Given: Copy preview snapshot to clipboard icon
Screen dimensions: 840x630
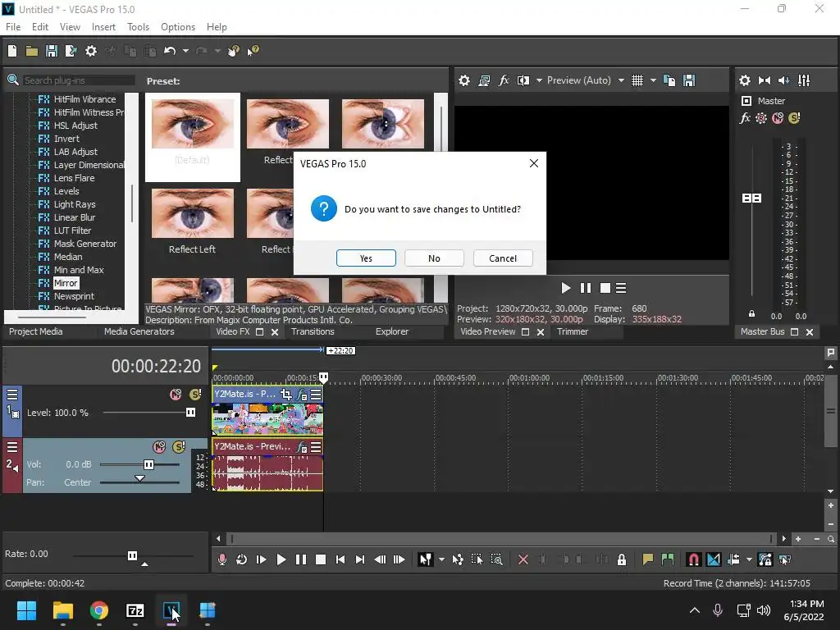Looking at the screenshot, I should click(x=669, y=80).
